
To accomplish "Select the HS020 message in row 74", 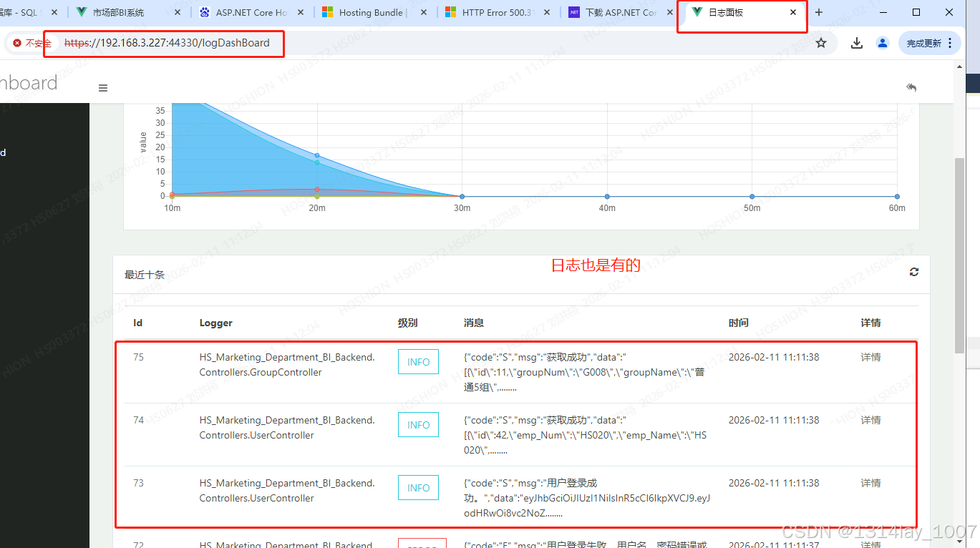I will 585,435.
